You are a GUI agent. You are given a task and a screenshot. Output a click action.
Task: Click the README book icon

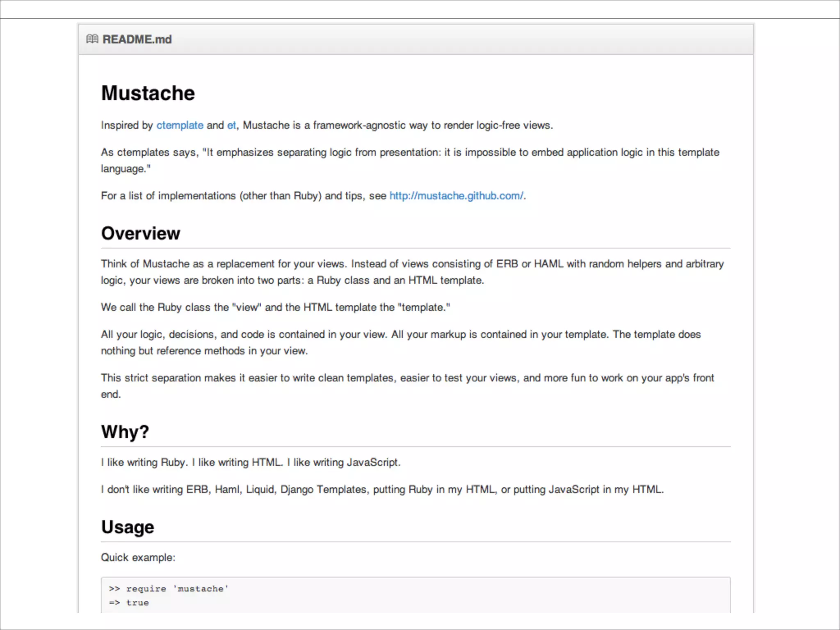(x=92, y=39)
